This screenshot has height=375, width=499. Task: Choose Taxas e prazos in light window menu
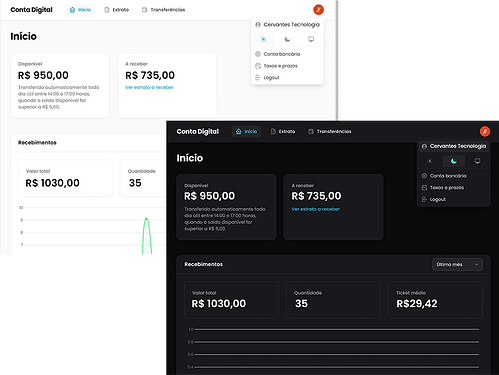pyautogui.click(x=287, y=66)
